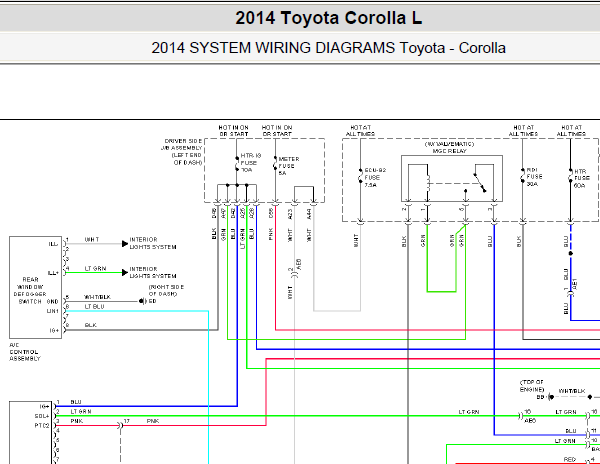Viewport: 600px width, 464px height.
Task: Click the 'LIN1' terminal label
Action: (x=52, y=311)
